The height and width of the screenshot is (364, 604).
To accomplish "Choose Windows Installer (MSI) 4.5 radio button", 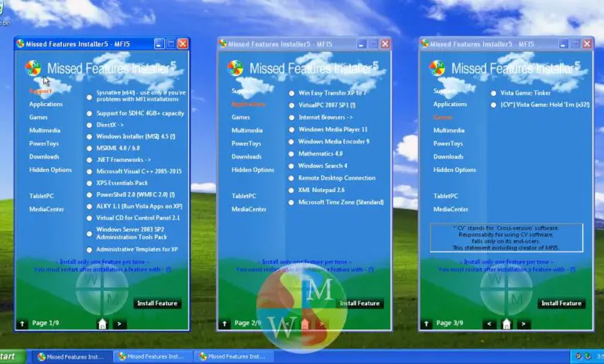I will point(89,137).
